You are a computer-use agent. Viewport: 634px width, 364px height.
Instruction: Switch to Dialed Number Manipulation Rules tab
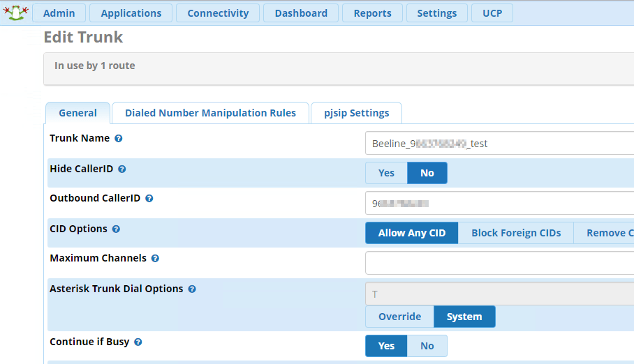coord(210,113)
